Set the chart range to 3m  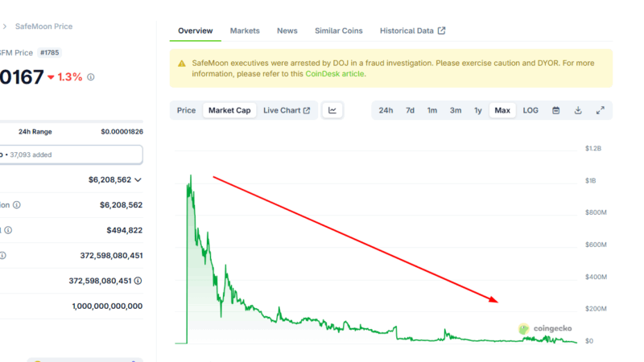tap(456, 110)
